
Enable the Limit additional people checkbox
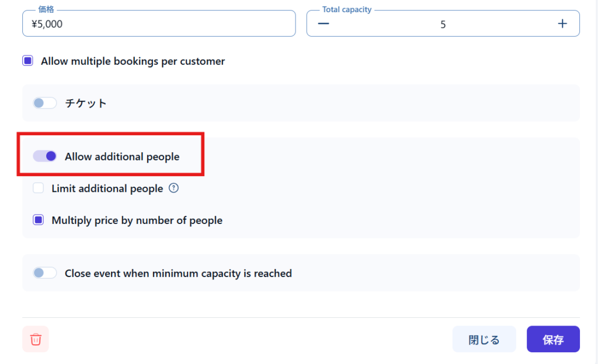pos(39,188)
